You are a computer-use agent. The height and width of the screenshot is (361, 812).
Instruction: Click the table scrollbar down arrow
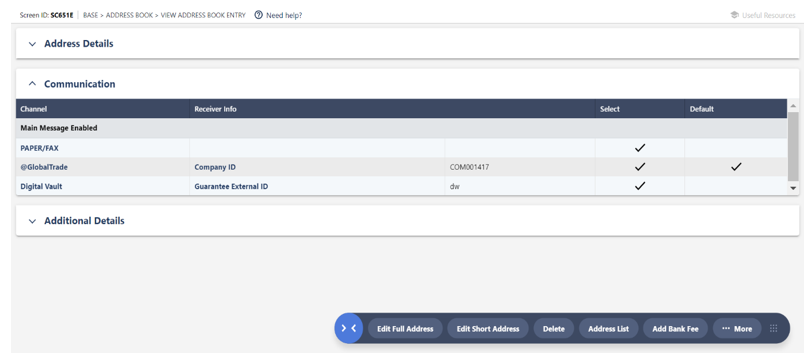tap(793, 189)
